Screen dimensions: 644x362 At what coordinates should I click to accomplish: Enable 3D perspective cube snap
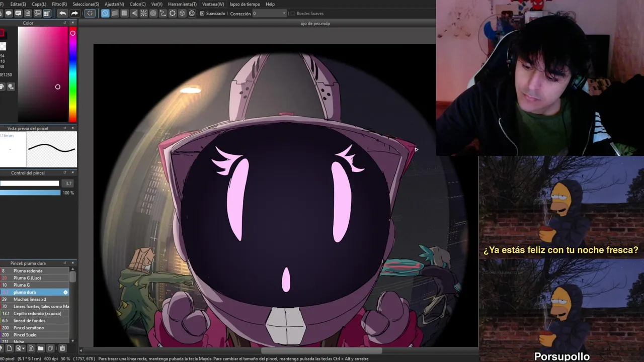[182, 14]
